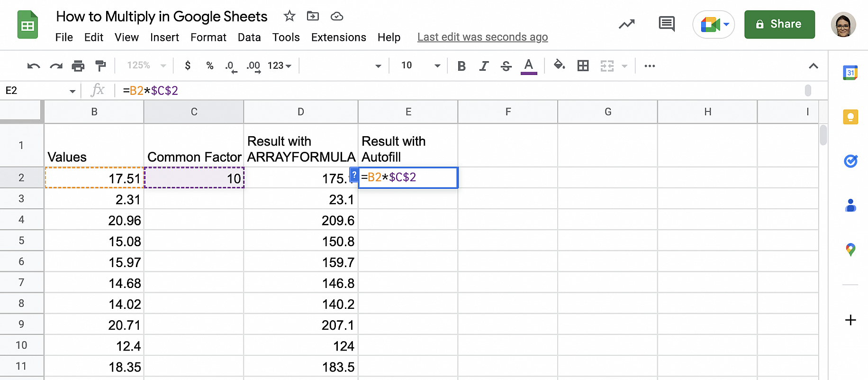Open Google Tasks in side panel
This screenshot has width=868, height=380.
pos(850,161)
